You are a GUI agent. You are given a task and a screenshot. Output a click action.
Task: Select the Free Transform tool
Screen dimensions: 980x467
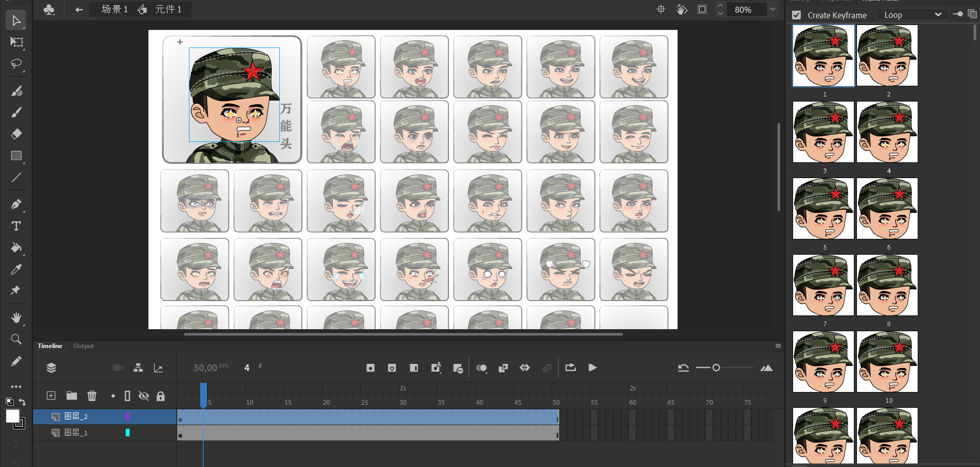(16, 42)
